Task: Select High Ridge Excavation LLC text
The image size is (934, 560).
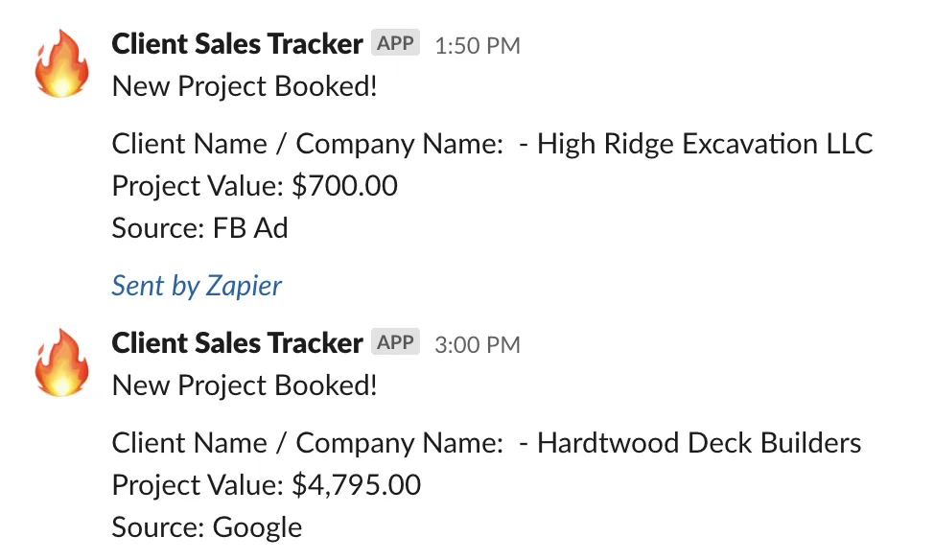Action: [705, 144]
